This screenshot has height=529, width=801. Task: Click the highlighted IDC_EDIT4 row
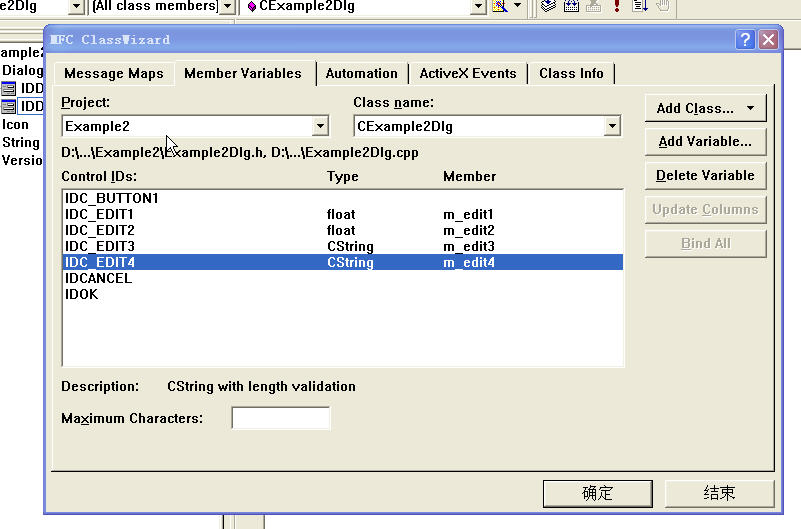(x=342, y=262)
